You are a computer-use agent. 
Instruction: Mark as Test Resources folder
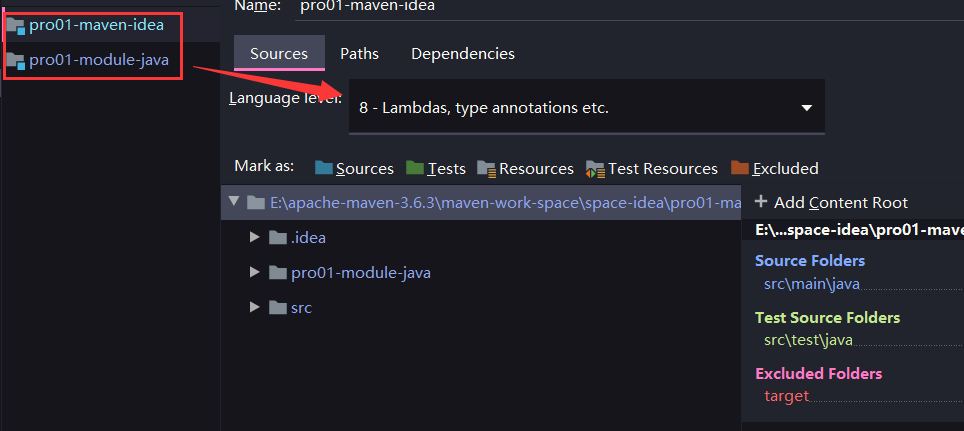coord(652,168)
